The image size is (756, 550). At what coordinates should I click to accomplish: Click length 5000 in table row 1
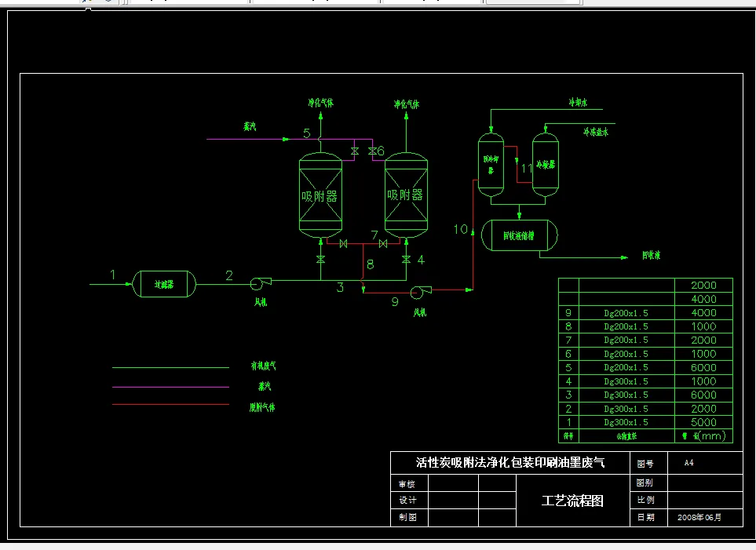703,422
